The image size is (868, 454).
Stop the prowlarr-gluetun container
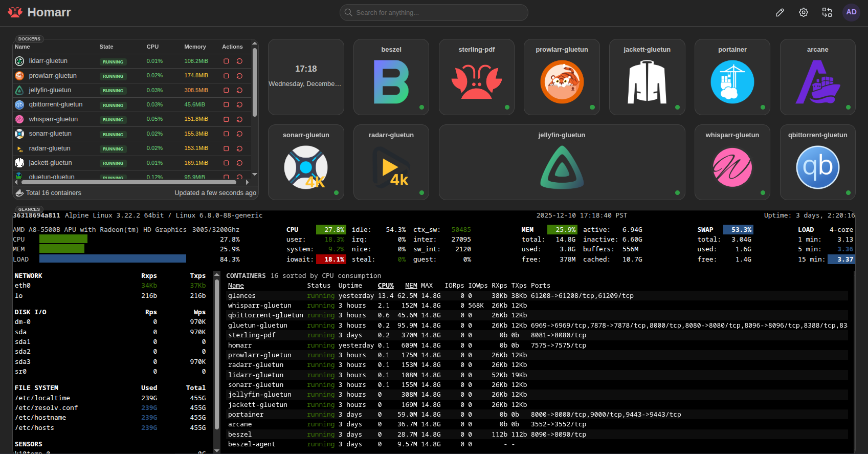point(226,76)
